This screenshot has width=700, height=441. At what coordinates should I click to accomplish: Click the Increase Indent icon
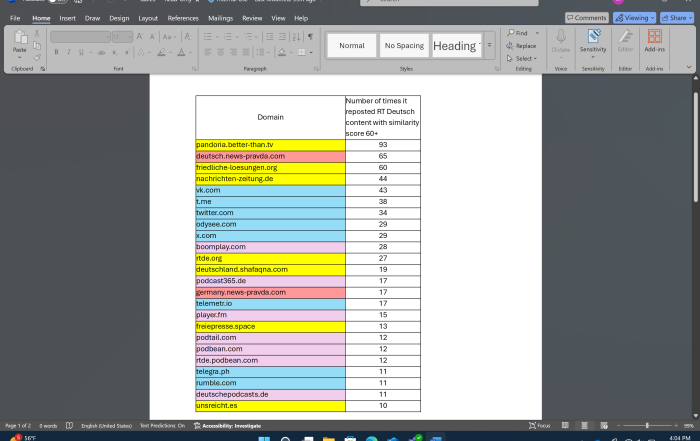coord(282,37)
